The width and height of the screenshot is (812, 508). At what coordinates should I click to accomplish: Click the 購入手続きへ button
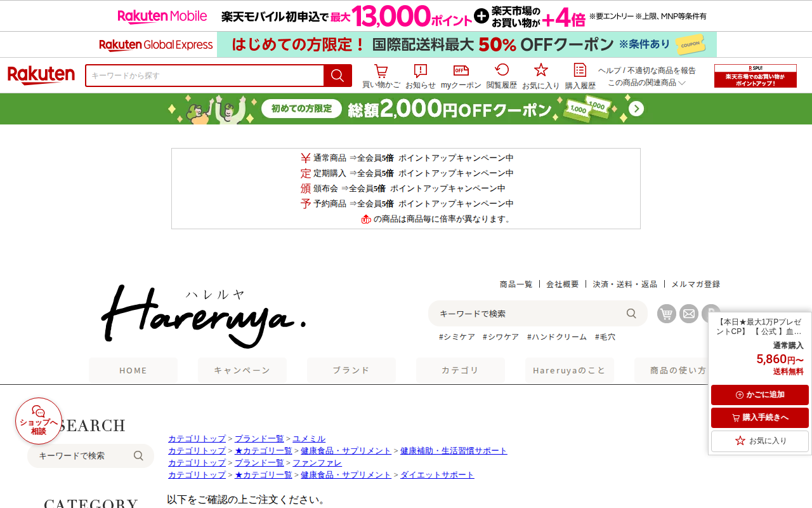click(760, 418)
